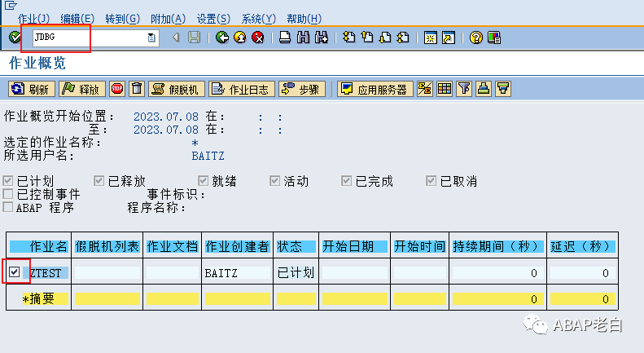The height and width of the screenshot is (353, 644).
Task: Click the Create Shortcut icon
Action: click(449, 38)
